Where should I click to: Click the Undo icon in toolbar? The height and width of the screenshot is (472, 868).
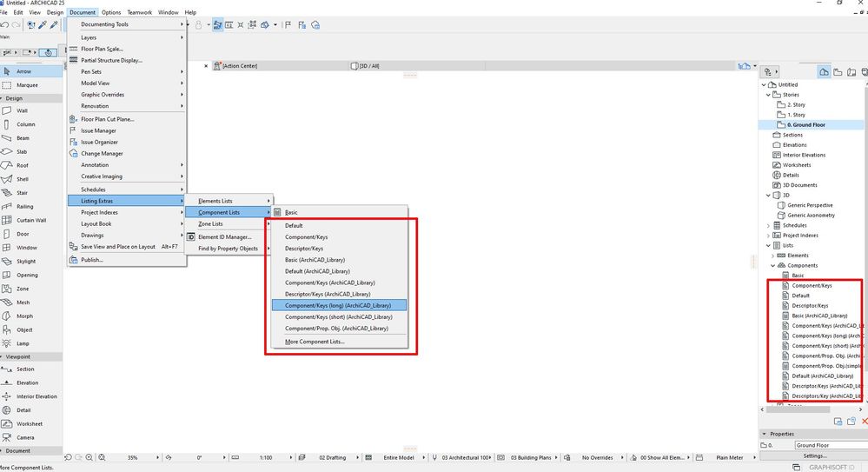tap(5, 25)
